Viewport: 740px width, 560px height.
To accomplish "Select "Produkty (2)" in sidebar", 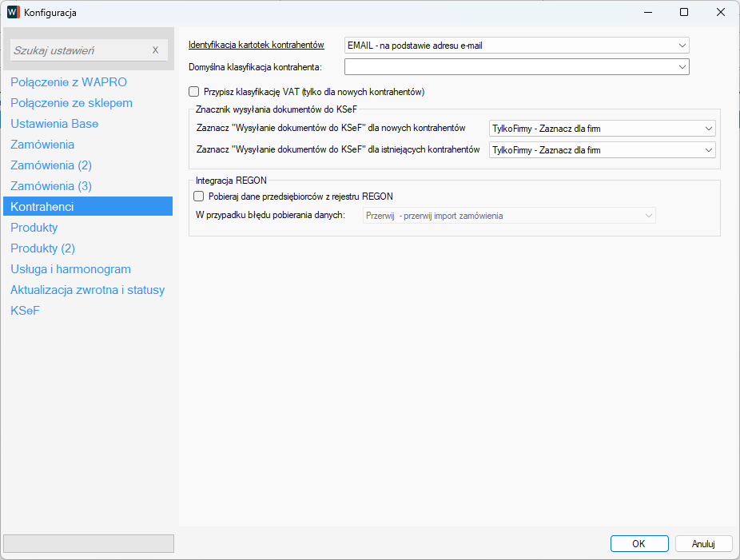I will 42,248.
